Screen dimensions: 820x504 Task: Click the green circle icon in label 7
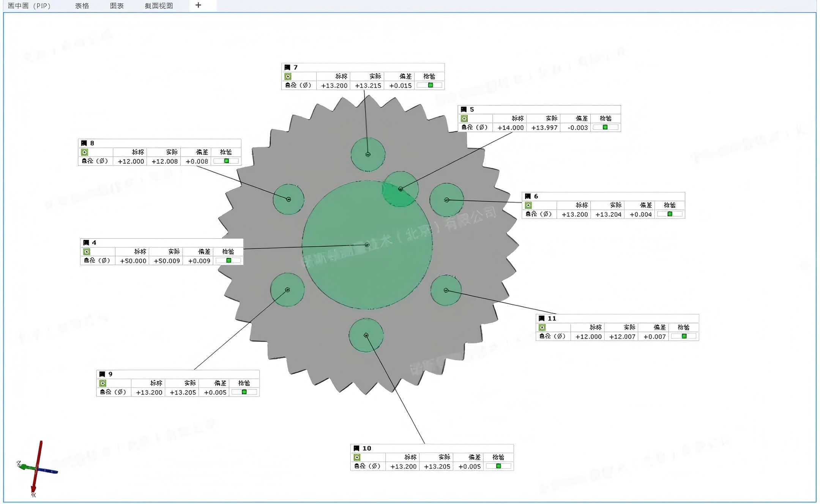pos(288,77)
